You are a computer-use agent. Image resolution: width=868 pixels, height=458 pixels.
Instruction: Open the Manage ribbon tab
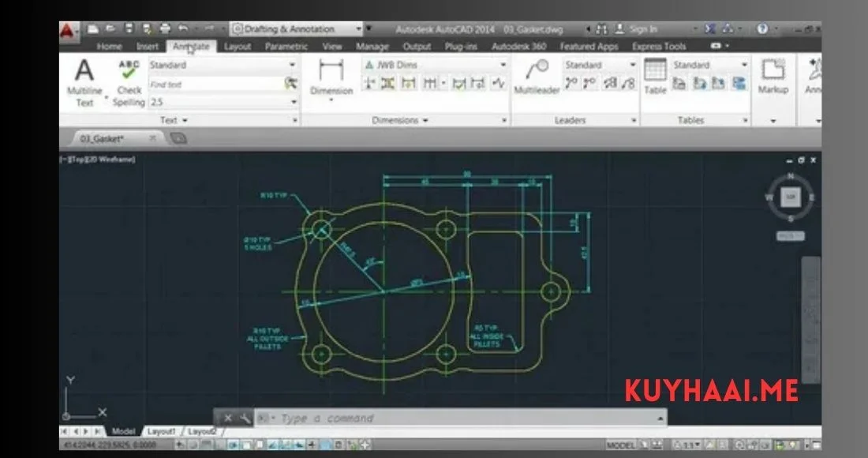coord(372,47)
